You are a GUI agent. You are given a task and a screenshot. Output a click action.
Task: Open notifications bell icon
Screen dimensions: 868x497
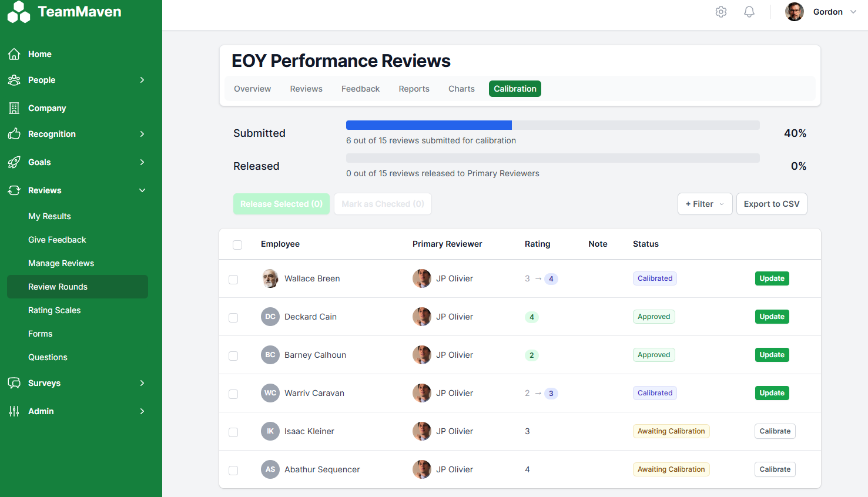coord(749,12)
